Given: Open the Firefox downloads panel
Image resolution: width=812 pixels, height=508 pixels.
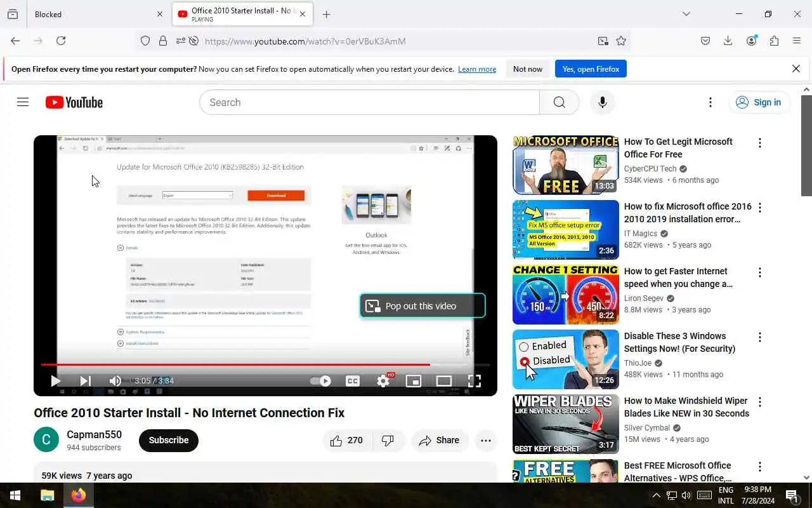Looking at the screenshot, I should tap(728, 41).
